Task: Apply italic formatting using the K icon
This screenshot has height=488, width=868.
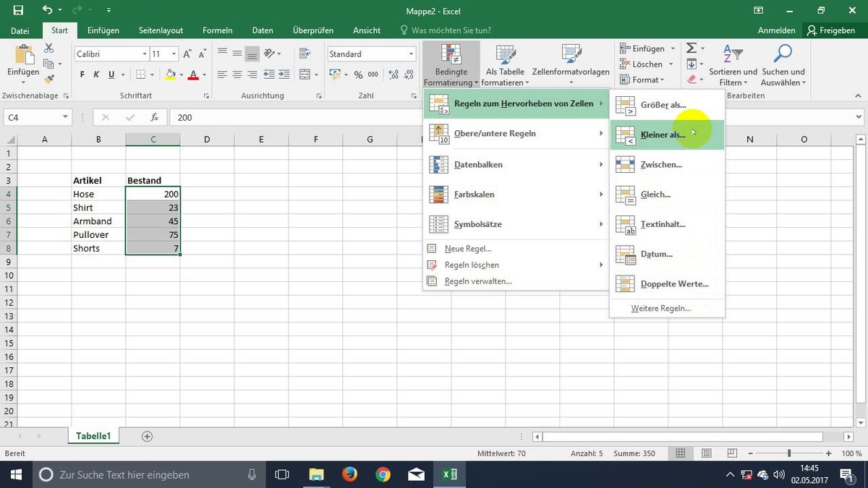Action: point(95,74)
